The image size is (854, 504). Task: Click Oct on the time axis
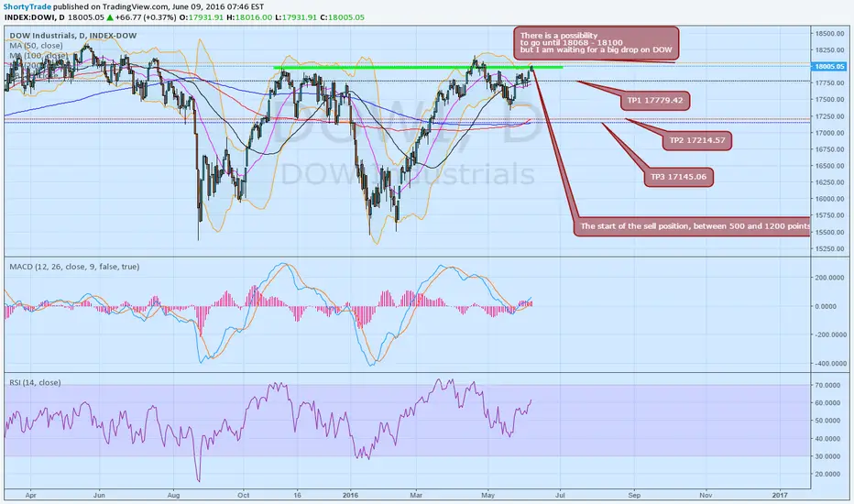(244, 495)
